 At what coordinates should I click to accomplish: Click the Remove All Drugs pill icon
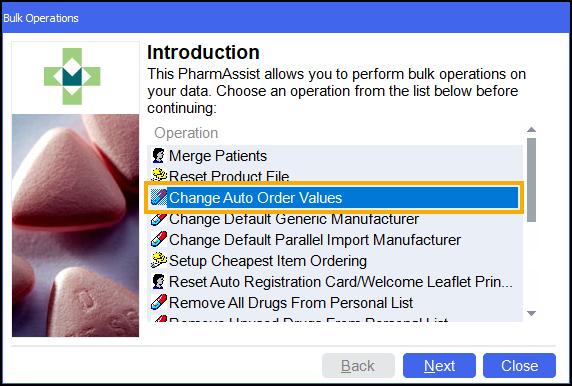click(x=159, y=302)
